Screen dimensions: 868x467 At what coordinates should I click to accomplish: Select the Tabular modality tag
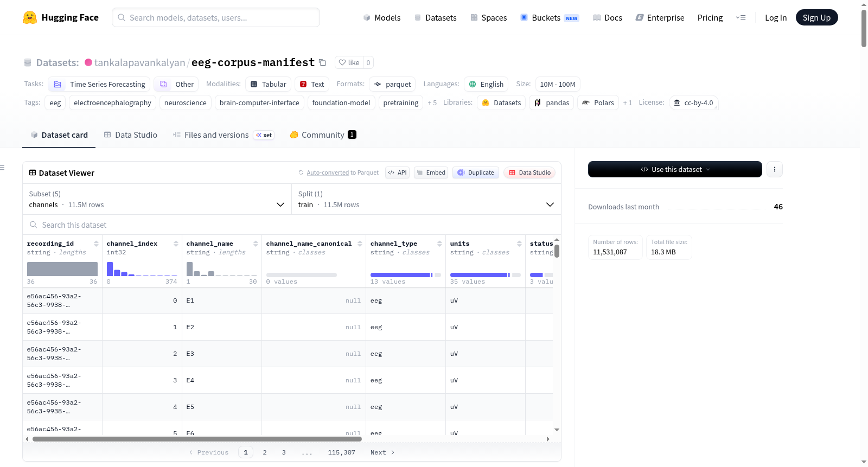(x=268, y=84)
